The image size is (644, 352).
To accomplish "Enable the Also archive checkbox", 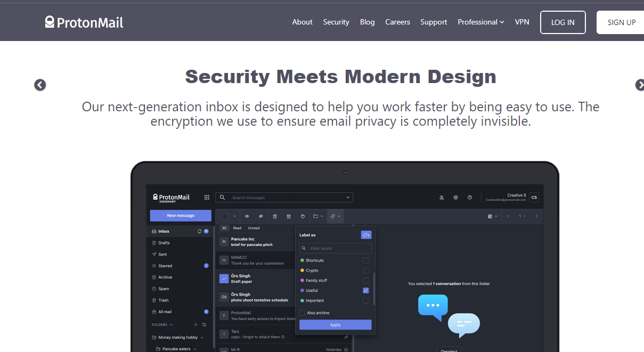I will pyautogui.click(x=303, y=313).
